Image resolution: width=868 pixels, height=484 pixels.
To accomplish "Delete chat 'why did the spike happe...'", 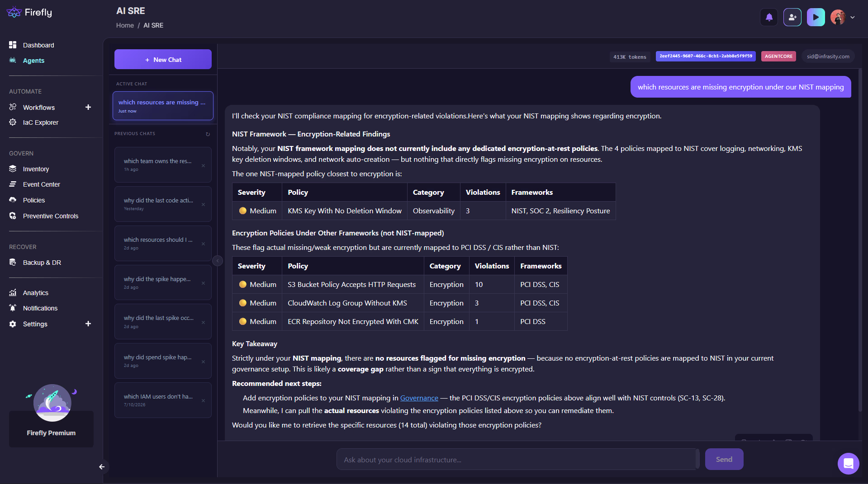I will coord(203,283).
